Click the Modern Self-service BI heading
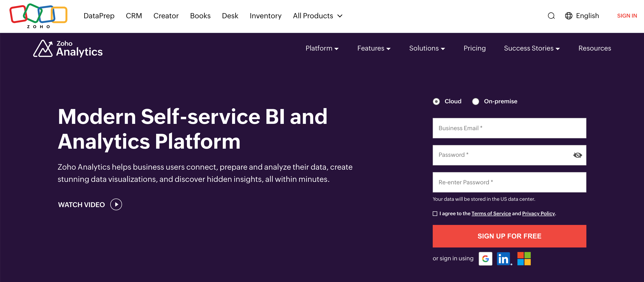This screenshot has height=282, width=644. click(193, 129)
